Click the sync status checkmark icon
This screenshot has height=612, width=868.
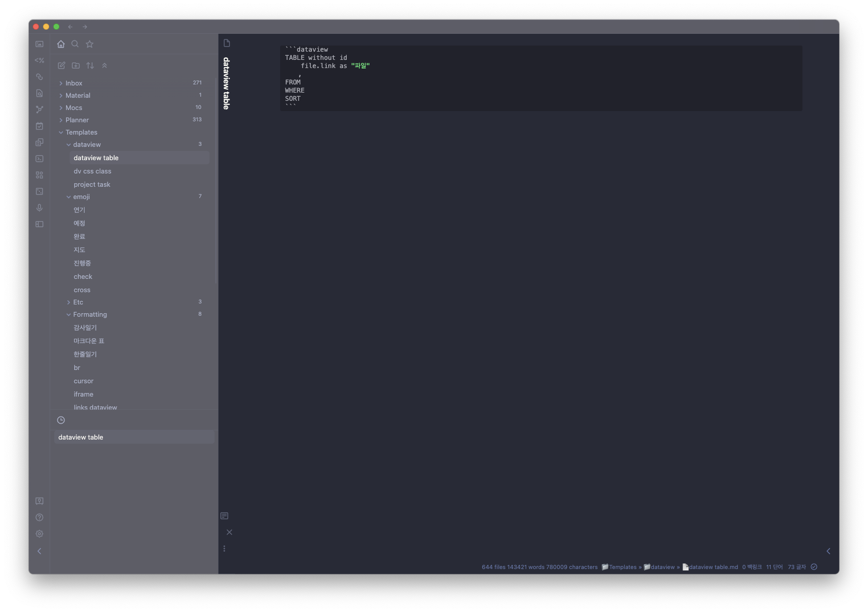(814, 567)
